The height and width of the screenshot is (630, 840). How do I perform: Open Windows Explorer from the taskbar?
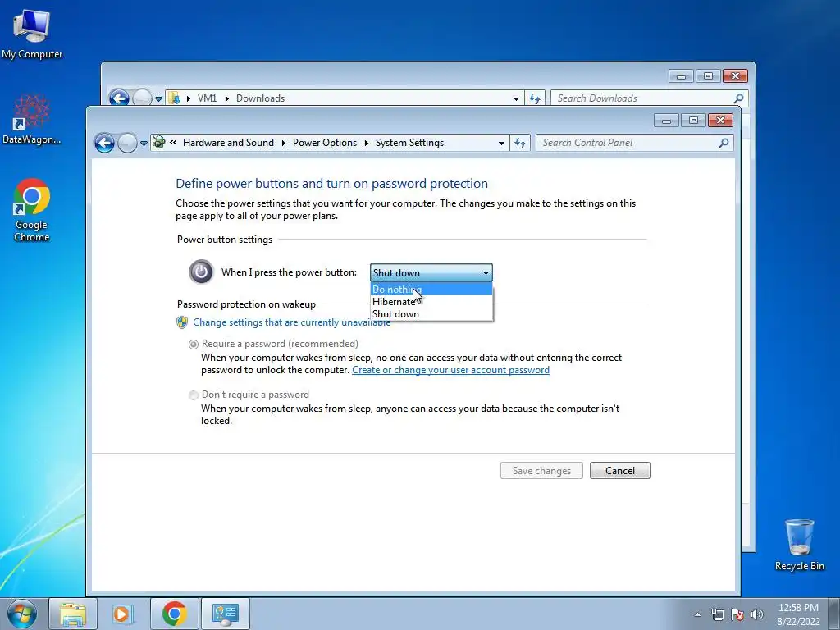coord(73,614)
